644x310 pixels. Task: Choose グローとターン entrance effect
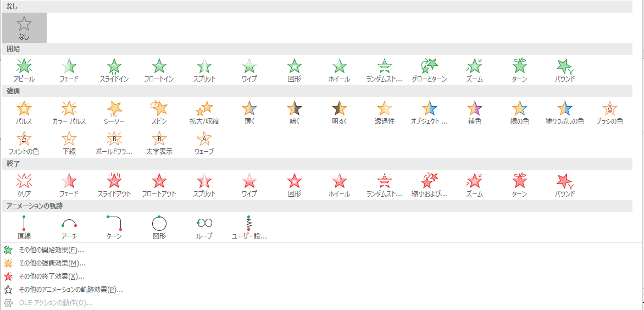430,70
